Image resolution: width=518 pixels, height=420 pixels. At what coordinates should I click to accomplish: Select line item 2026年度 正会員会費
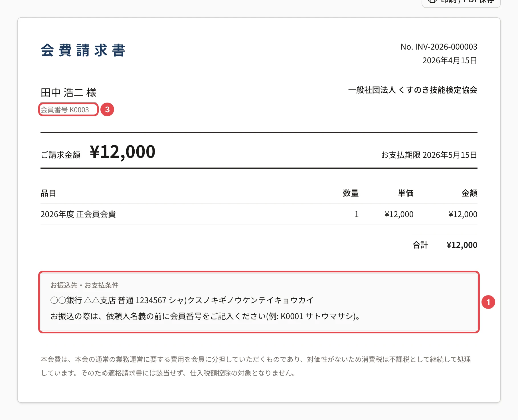pyautogui.click(x=78, y=214)
